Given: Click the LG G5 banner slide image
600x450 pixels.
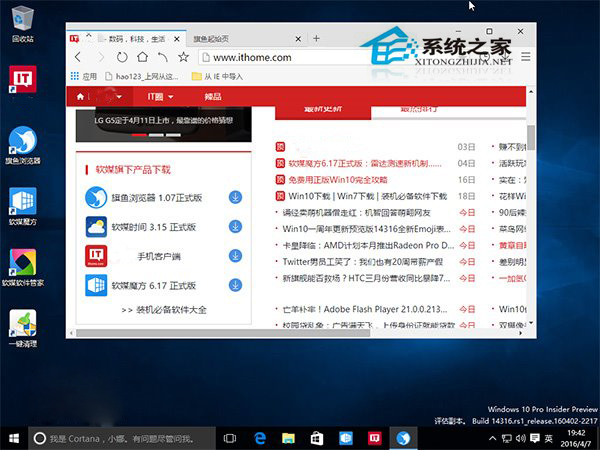Looking at the screenshot, I should [x=164, y=124].
